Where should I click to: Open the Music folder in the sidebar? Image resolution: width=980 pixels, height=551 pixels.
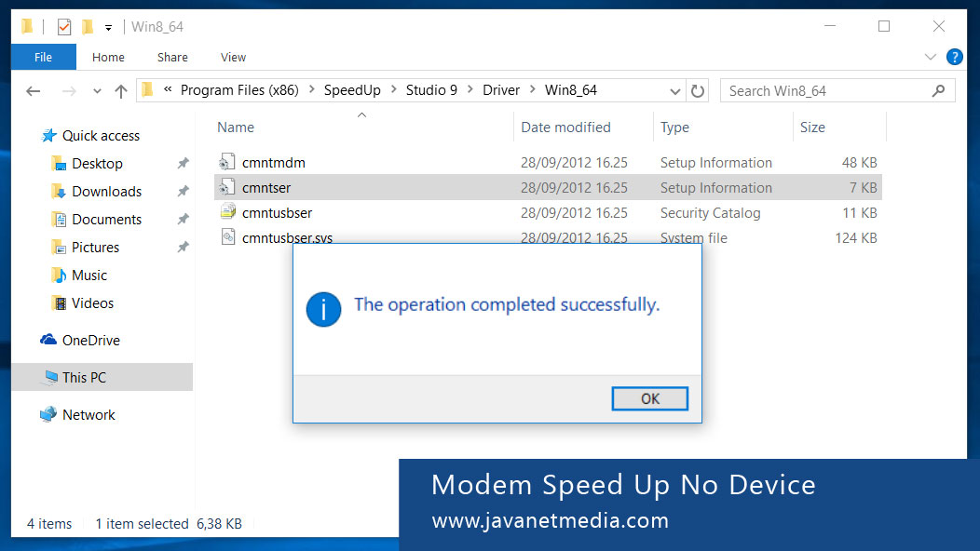[89, 275]
